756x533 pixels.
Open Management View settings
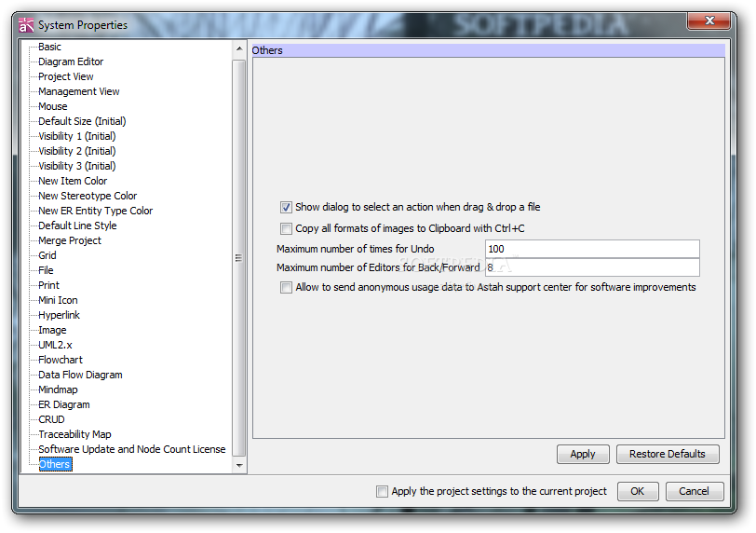(78, 91)
